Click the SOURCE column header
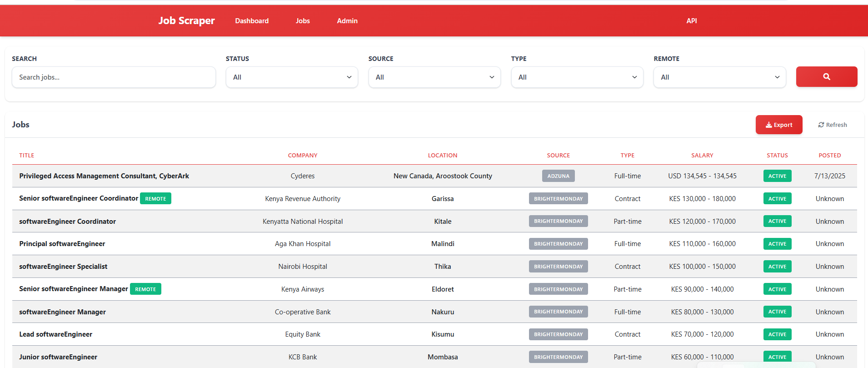The height and width of the screenshot is (368, 868). [559, 156]
